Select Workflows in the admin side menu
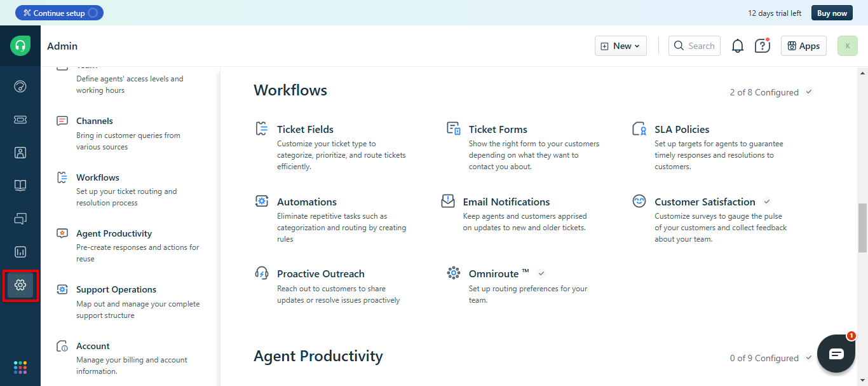Image resolution: width=868 pixels, height=386 pixels. coord(98,177)
